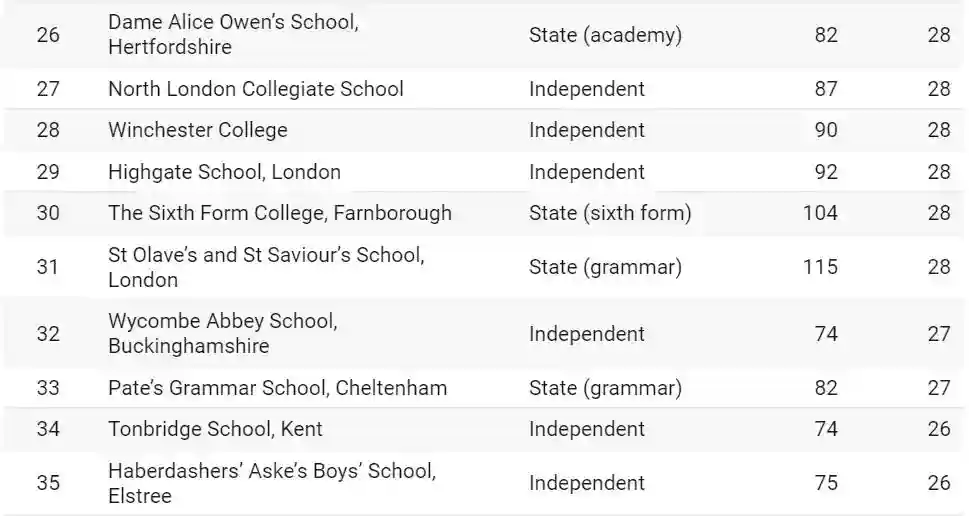Click the value 104 in Farnborough row
The image size is (969, 516).
(820, 213)
